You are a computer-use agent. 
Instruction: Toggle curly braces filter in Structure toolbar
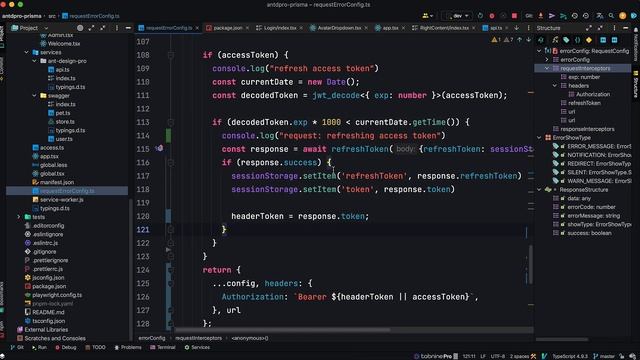point(577,40)
